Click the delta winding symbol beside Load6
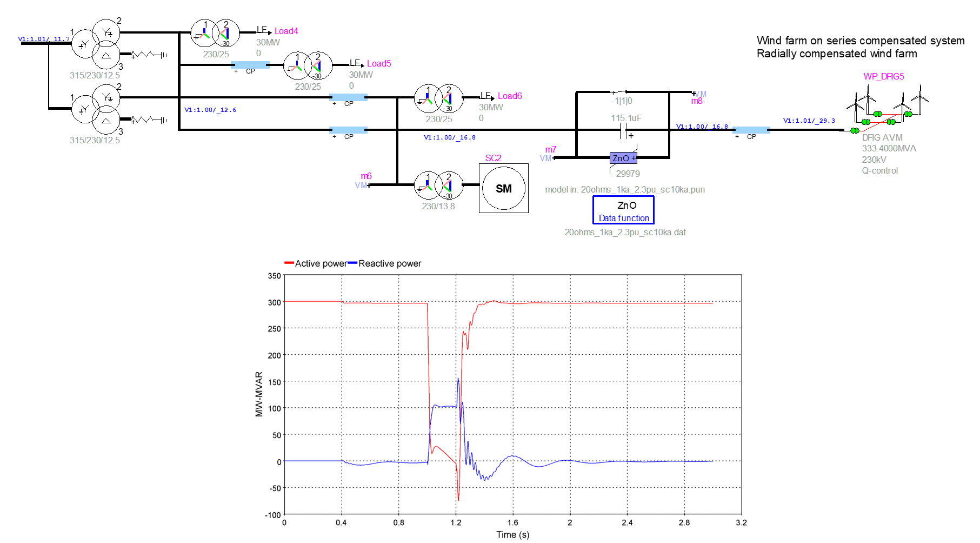 (x=448, y=98)
